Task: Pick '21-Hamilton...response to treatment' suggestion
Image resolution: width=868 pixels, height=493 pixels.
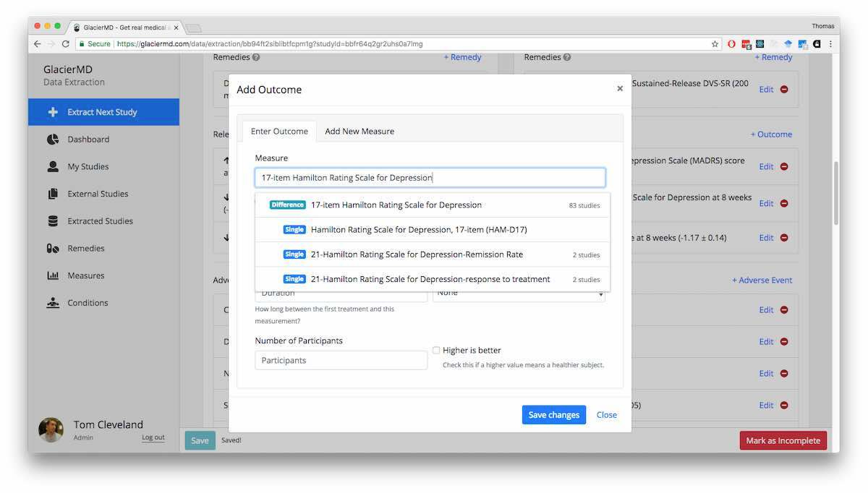Action: [433, 279]
